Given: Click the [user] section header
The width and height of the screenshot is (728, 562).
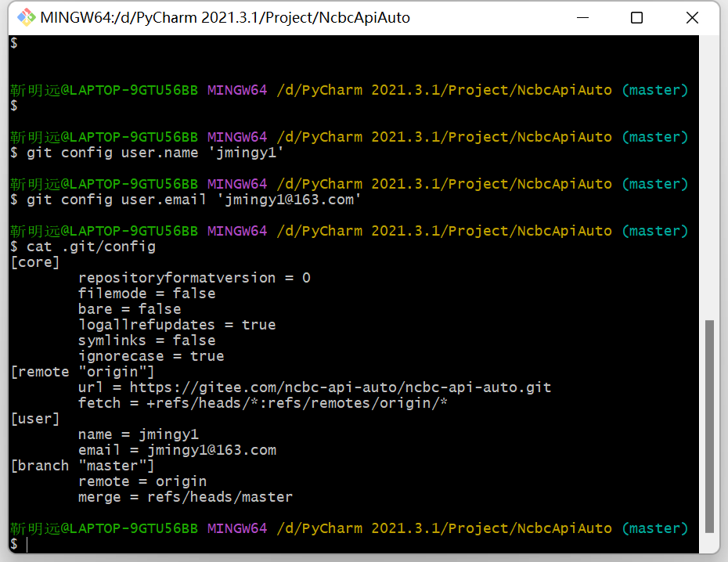Looking at the screenshot, I should 35,419.
